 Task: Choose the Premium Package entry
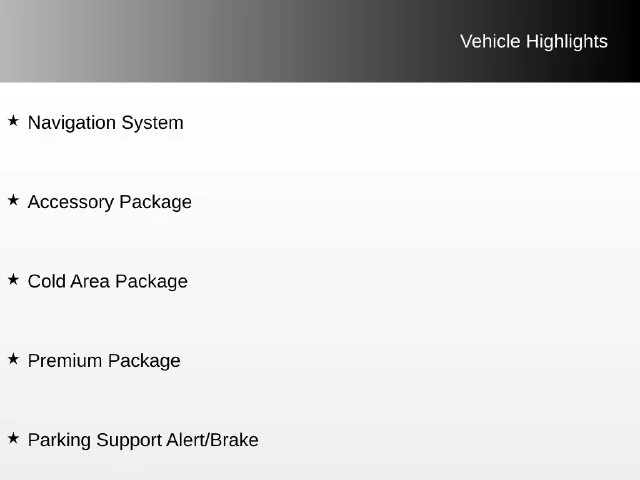point(104,361)
